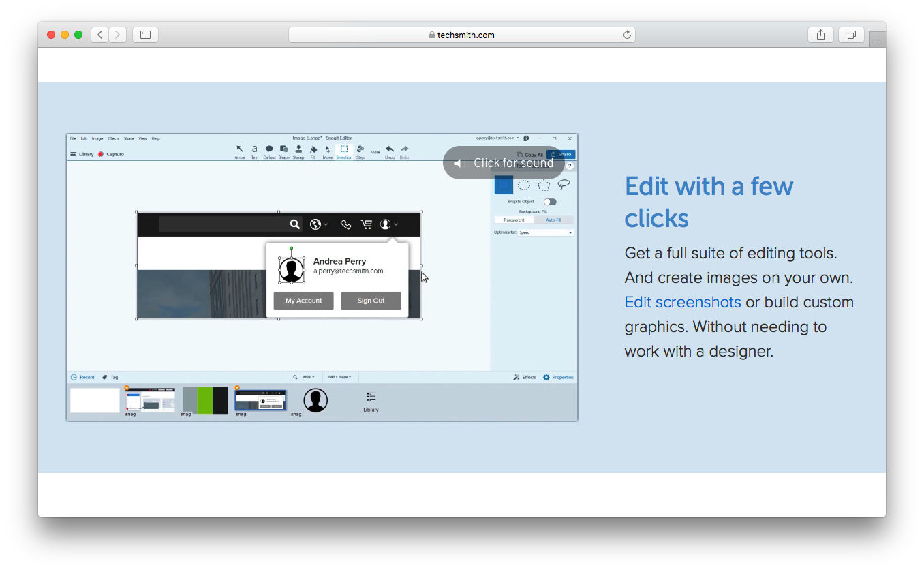Select the Arrow tool in Snagit toolbar
This screenshot has height=572, width=924.
pos(240,151)
